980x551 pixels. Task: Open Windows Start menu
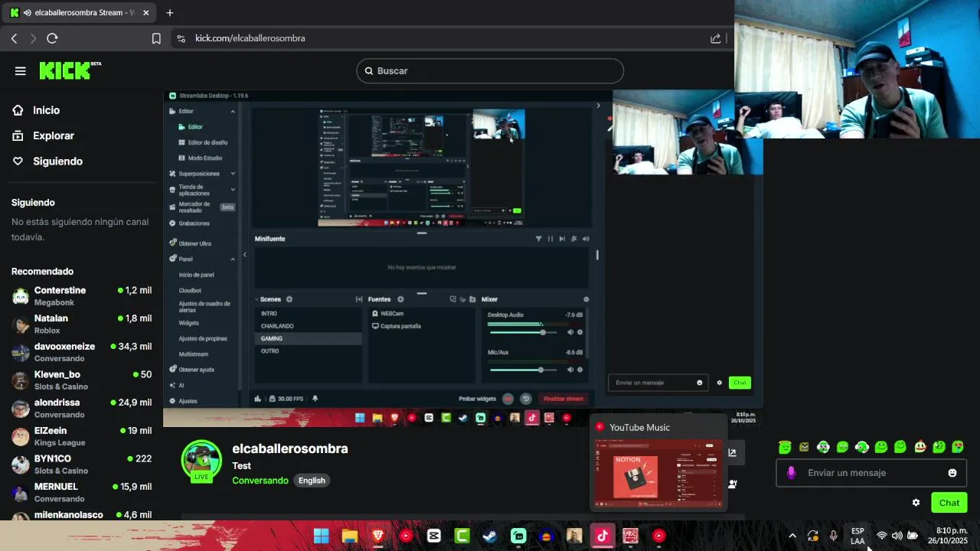pyautogui.click(x=322, y=536)
